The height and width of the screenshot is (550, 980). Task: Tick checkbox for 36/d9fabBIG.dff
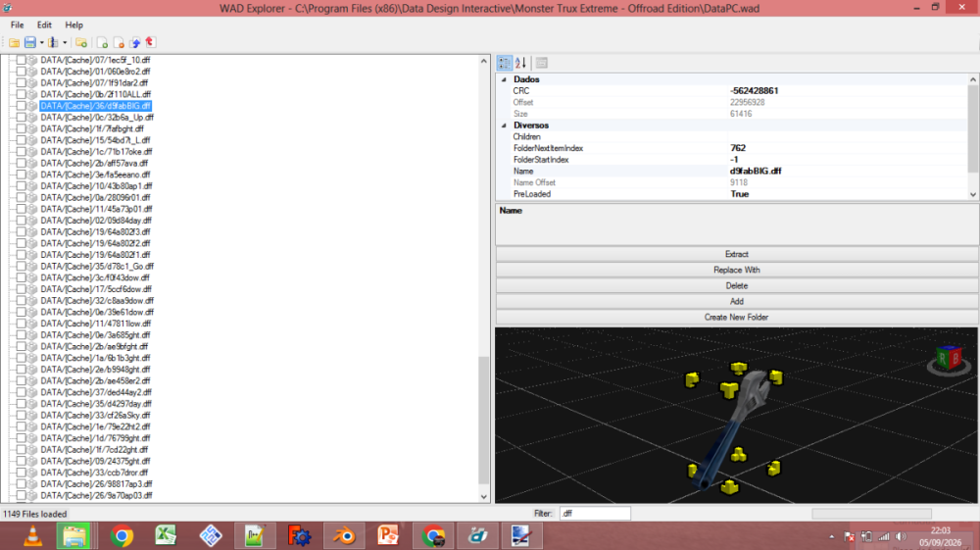(22, 106)
